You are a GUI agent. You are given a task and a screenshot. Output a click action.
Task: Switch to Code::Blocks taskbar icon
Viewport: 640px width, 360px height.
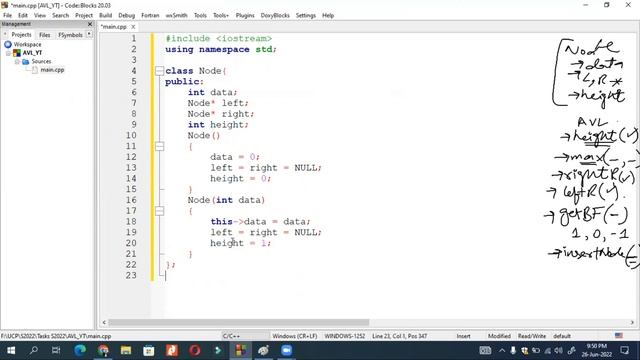tap(241, 350)
